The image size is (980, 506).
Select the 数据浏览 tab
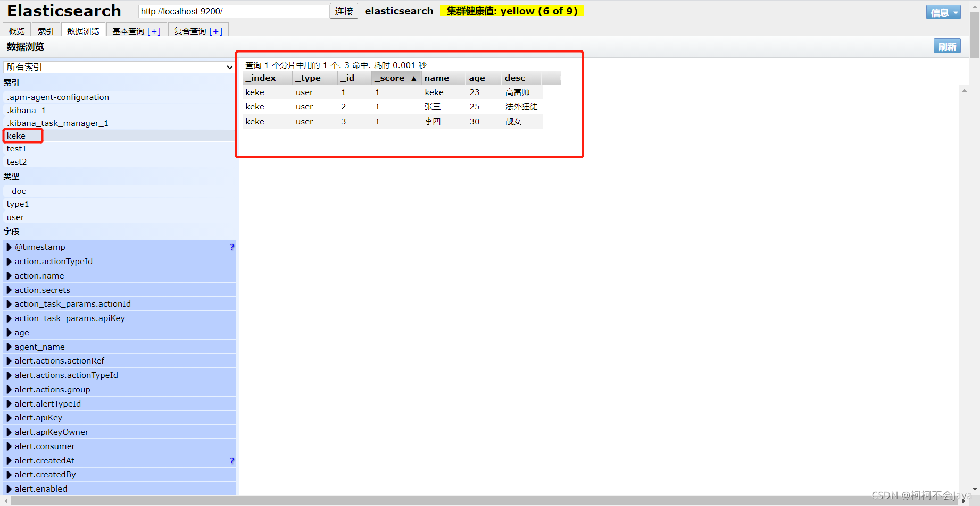coord(83,31)
